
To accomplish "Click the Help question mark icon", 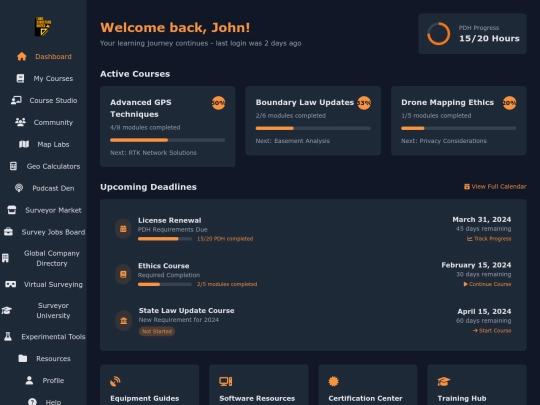I will (x=32, y=402).
